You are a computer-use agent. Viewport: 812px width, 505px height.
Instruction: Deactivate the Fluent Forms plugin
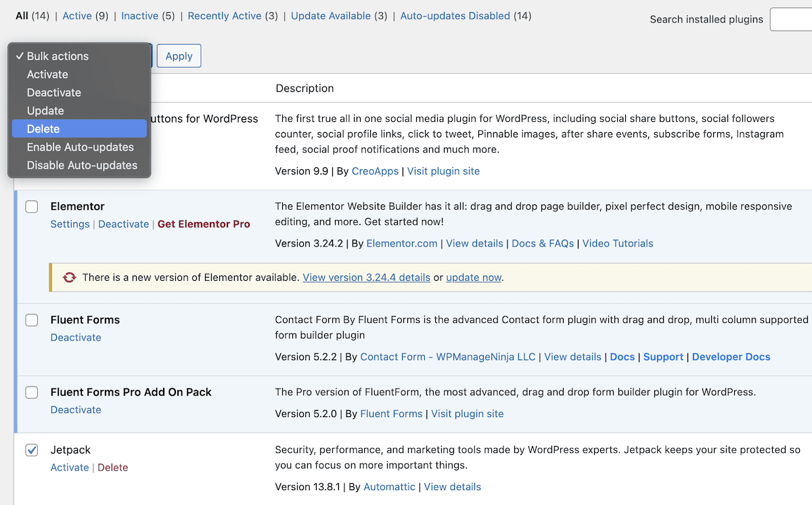[x=76, y=337]
